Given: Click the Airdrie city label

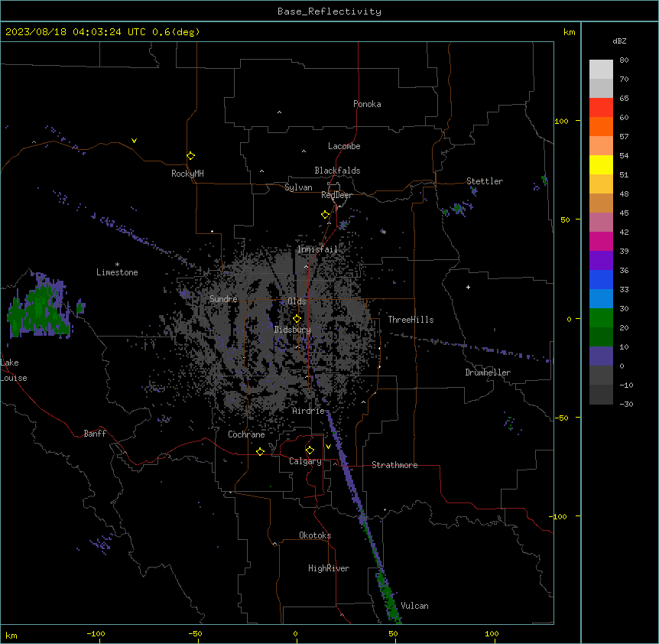Looking at the screenshot, I should (x=309, y=411).
